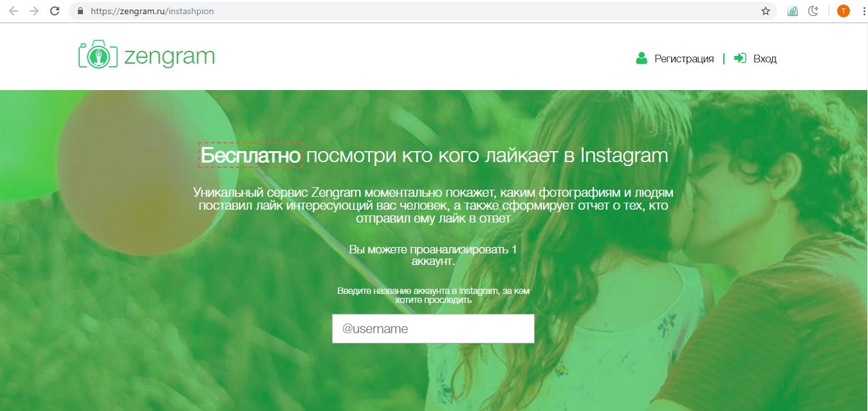Open the paperclip extension icon

click(793, 11)
